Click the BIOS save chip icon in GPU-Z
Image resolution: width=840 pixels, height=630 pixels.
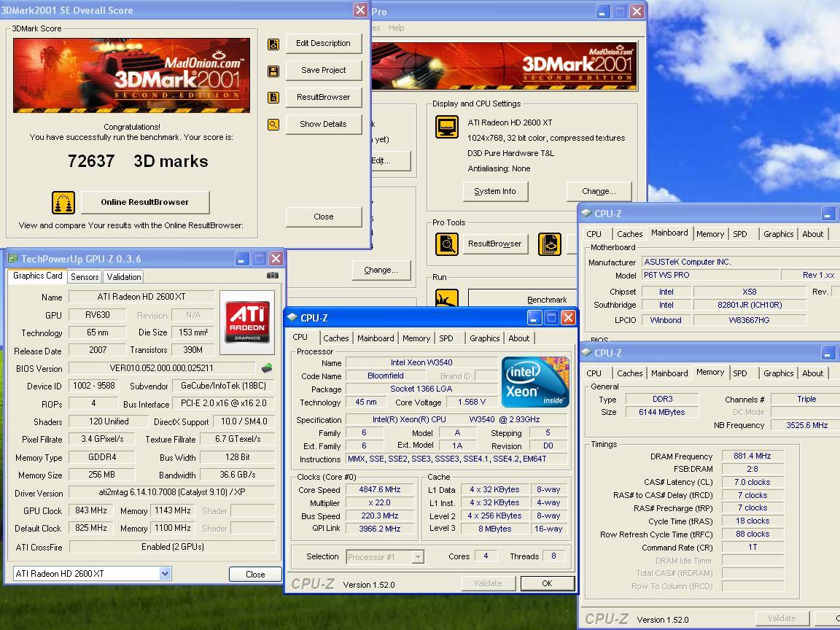pyautogui.click(x=267, y=368)
